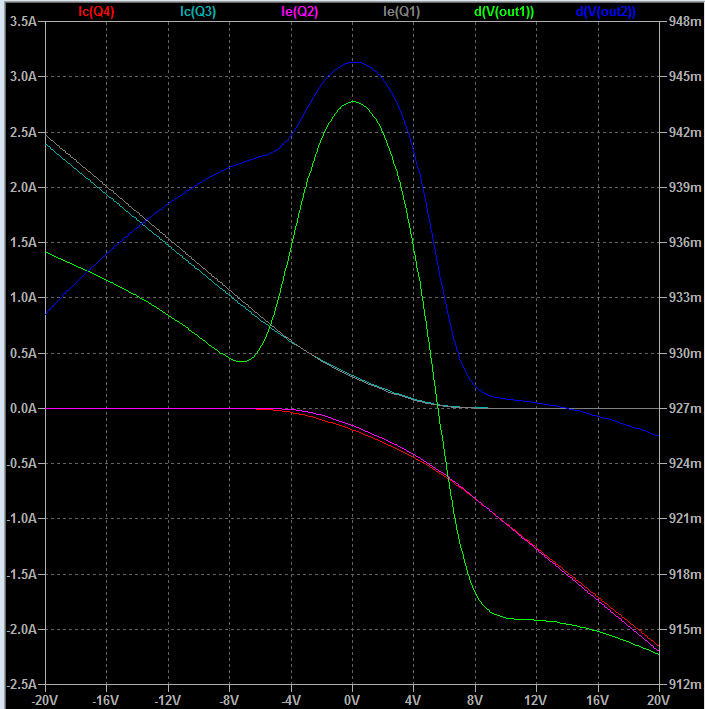Click the 927m right axis label
The width and height of the screenshot is (705, 709).
click(685, 408)
